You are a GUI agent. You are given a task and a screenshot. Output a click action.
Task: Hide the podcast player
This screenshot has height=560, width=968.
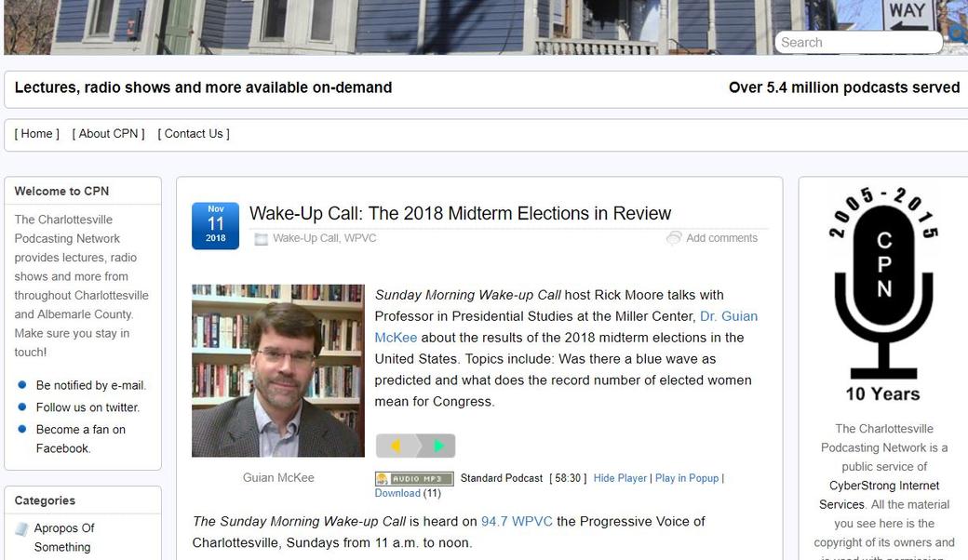(x=620, y=478)
